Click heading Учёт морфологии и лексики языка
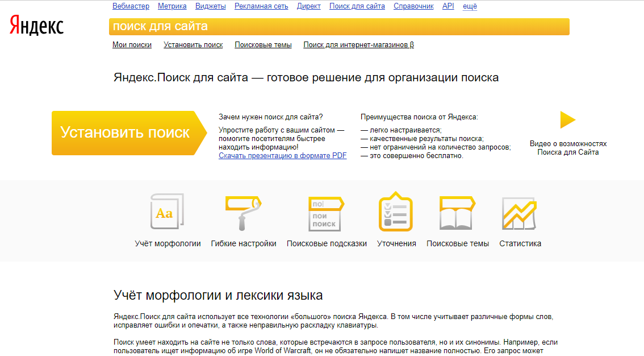Image resolution: width=644 pixels, height=356 pixels. tap(218, 295)
